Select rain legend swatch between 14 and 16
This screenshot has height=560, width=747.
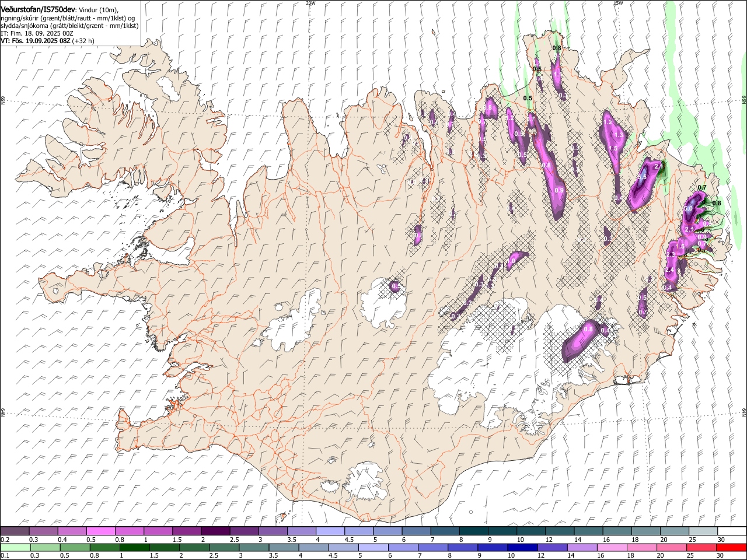point(582,548)
